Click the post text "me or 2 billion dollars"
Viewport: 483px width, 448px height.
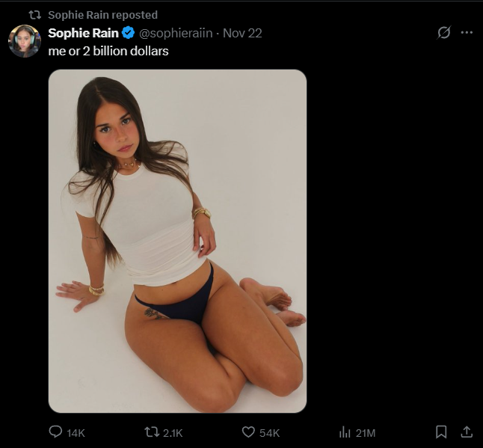point(108,51)
